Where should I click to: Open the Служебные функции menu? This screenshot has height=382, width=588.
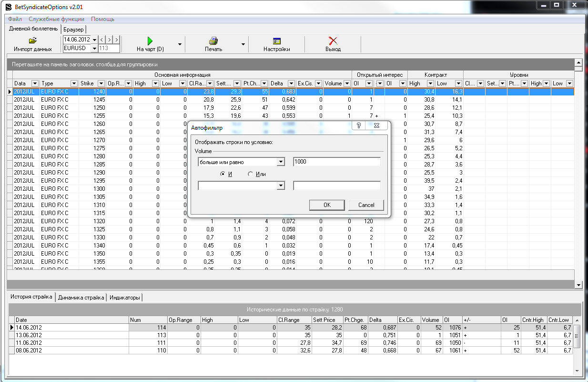56,19
